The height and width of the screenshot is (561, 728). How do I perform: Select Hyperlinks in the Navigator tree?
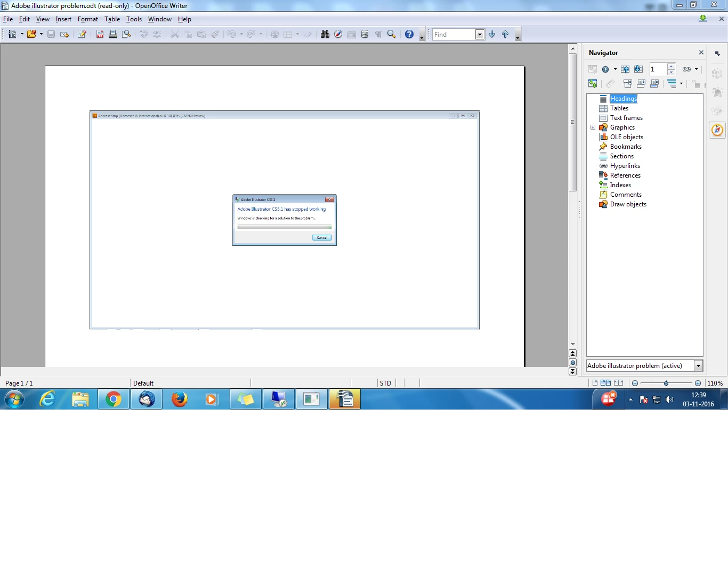tap(625, 166)
